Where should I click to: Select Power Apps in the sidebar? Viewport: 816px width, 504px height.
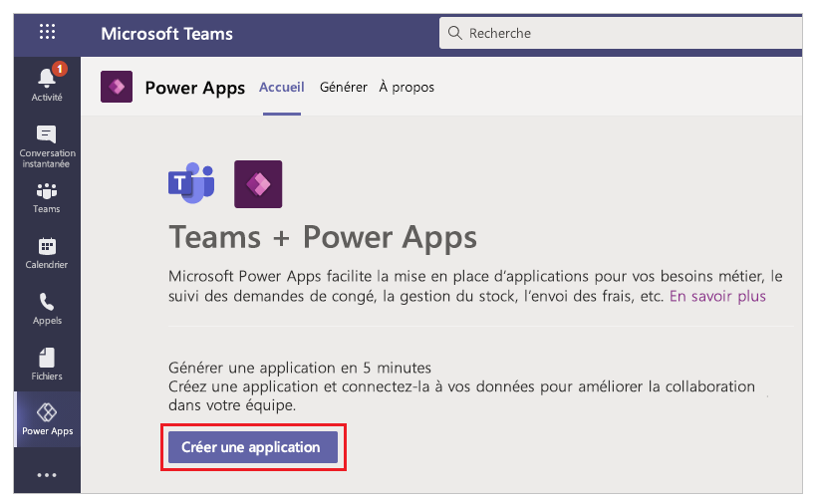[x=47, y=419]
